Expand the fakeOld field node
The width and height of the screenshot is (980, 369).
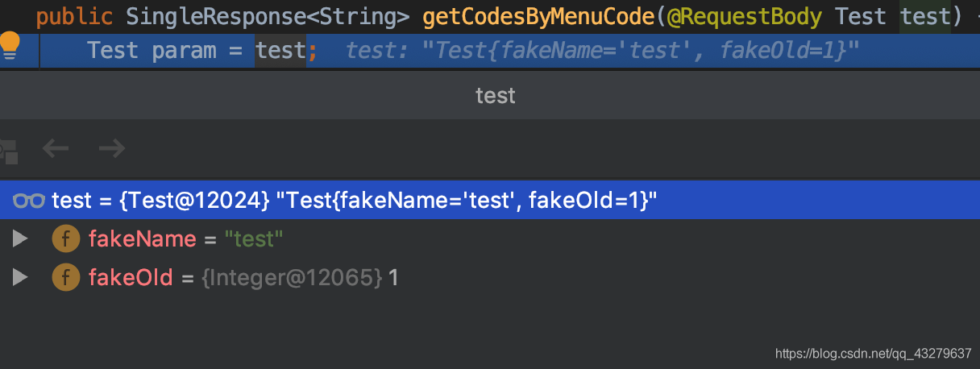pyautogui.click(x=20, y=278)
